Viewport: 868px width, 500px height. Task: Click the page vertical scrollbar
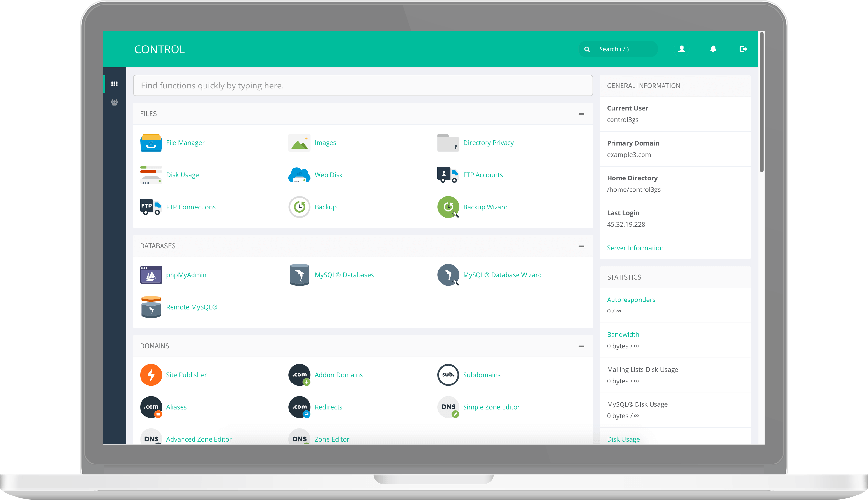click(x=761, y=102)
